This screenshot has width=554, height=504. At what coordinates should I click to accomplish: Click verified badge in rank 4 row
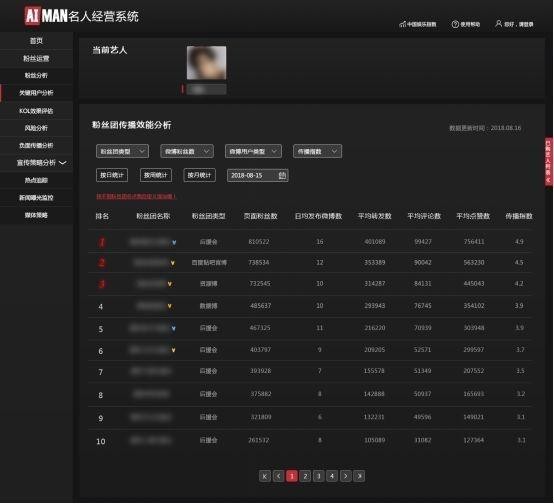click(170, 306)
